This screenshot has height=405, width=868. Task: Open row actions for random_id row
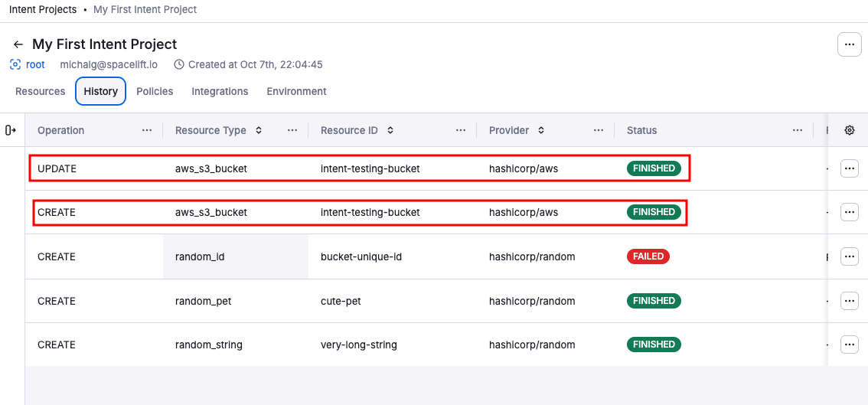pos(849,256)
